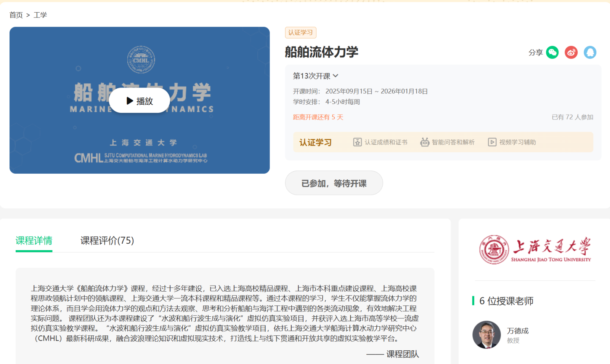The image size is (610, 364).
Task: Share course via QQ icon
Action: [x=590, y=52]
